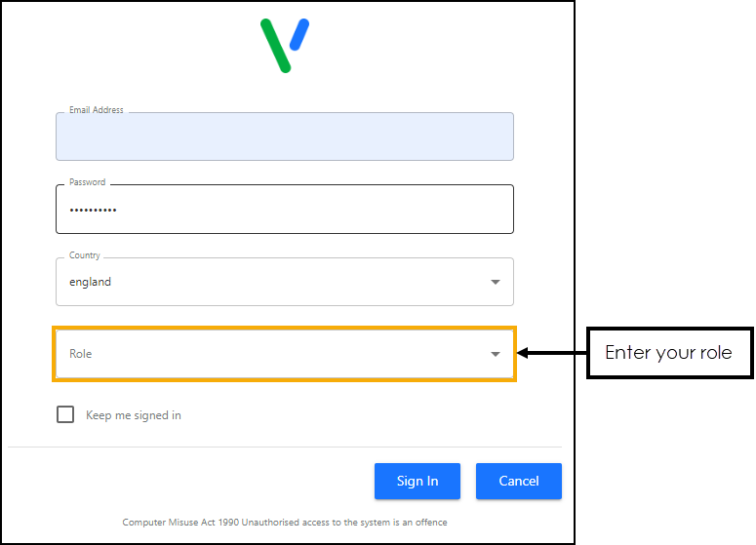Click the Role placeholder text

point(81,354)
